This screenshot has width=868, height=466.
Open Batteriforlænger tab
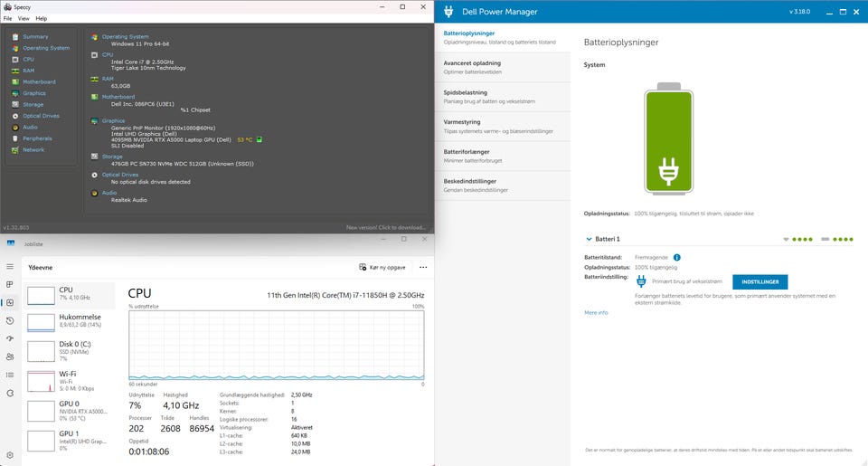502,157
